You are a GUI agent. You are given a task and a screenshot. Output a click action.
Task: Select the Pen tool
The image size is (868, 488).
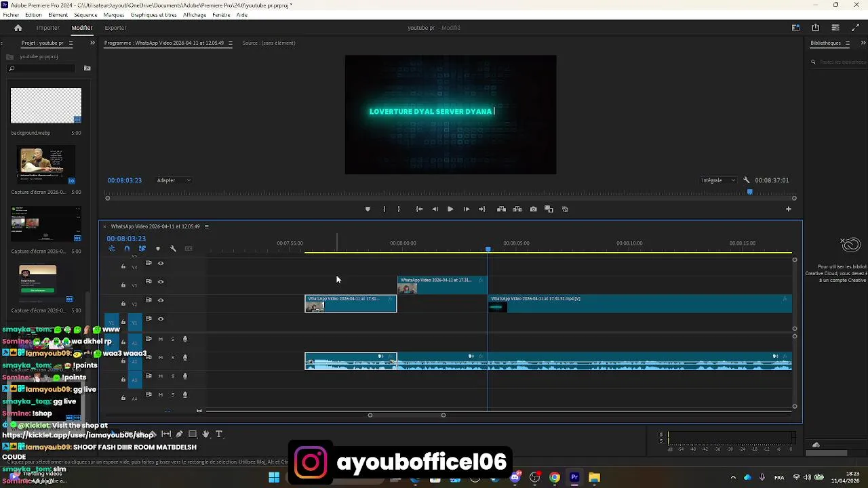[179, 434]
